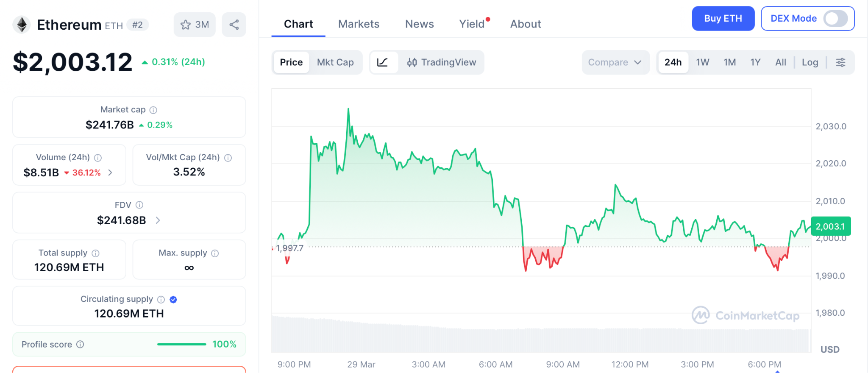Select the 1W time range

[702, 62]
